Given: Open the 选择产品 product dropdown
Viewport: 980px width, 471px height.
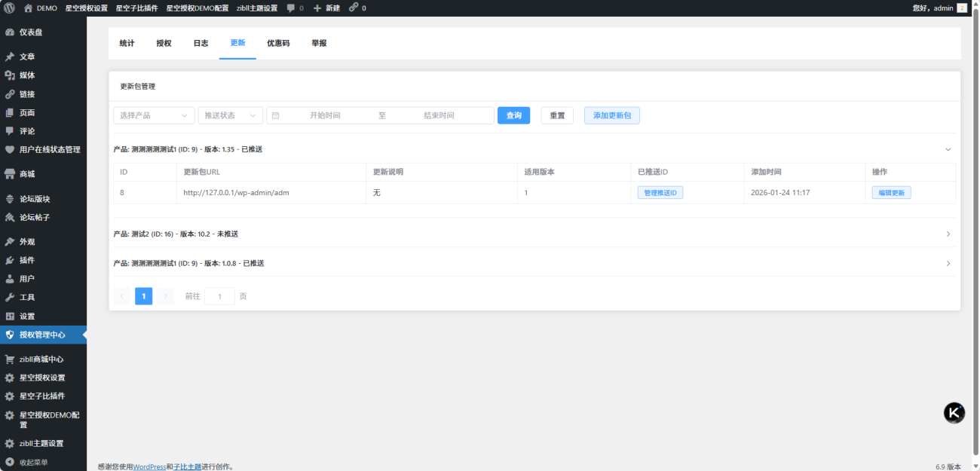Looking at the screenshot, I should (x=153, y=115).
